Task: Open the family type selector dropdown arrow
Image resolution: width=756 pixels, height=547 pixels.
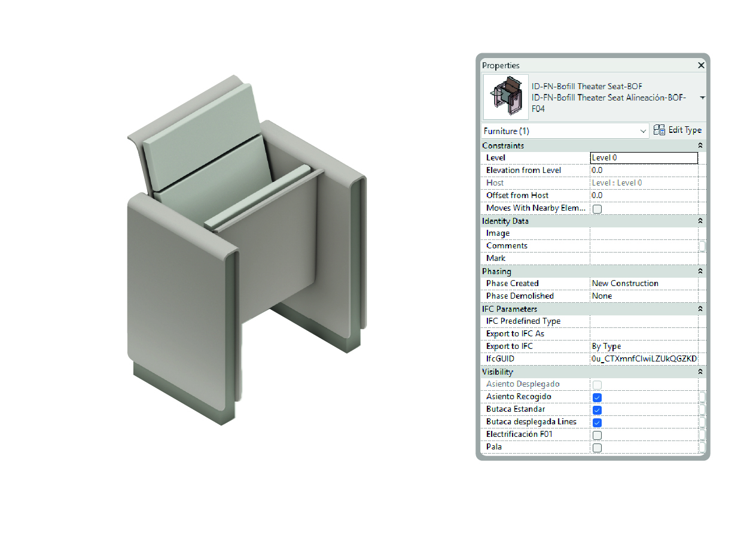Action: 702,97
